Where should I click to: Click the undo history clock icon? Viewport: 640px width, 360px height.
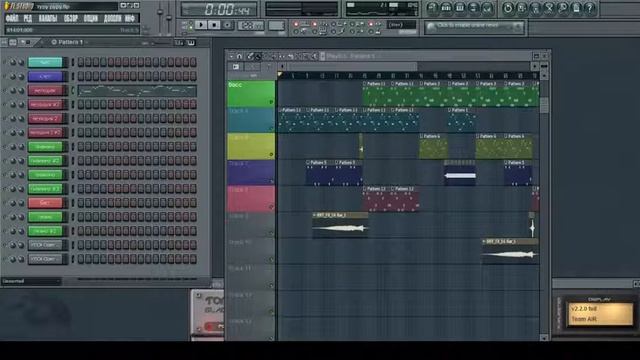tap(508, 8)
